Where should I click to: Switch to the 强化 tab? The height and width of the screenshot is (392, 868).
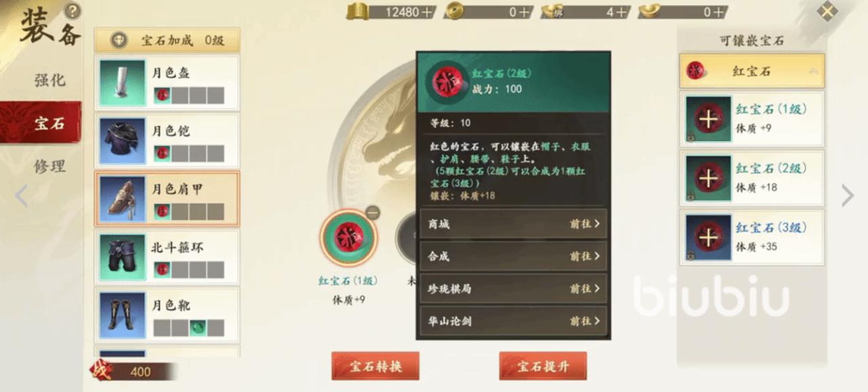50,80
